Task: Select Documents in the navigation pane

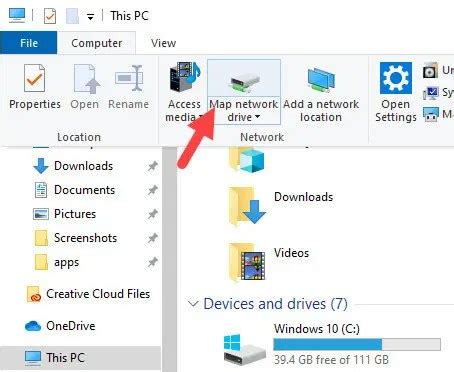Action: click(x=84, y=190)
